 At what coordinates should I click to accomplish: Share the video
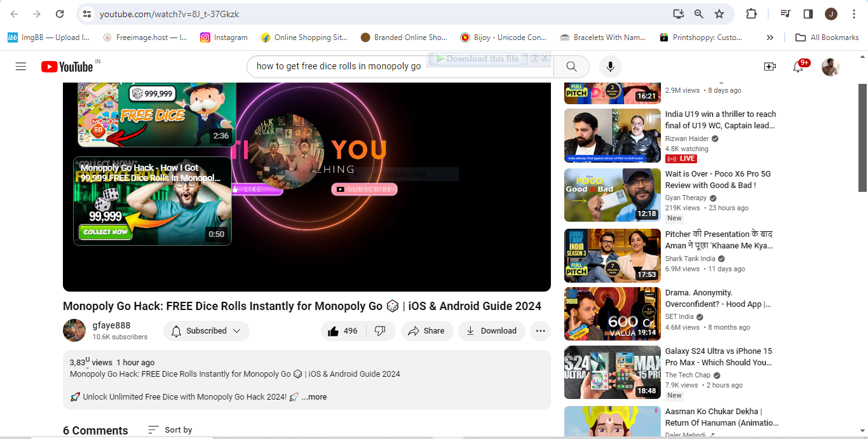point(426,331)
